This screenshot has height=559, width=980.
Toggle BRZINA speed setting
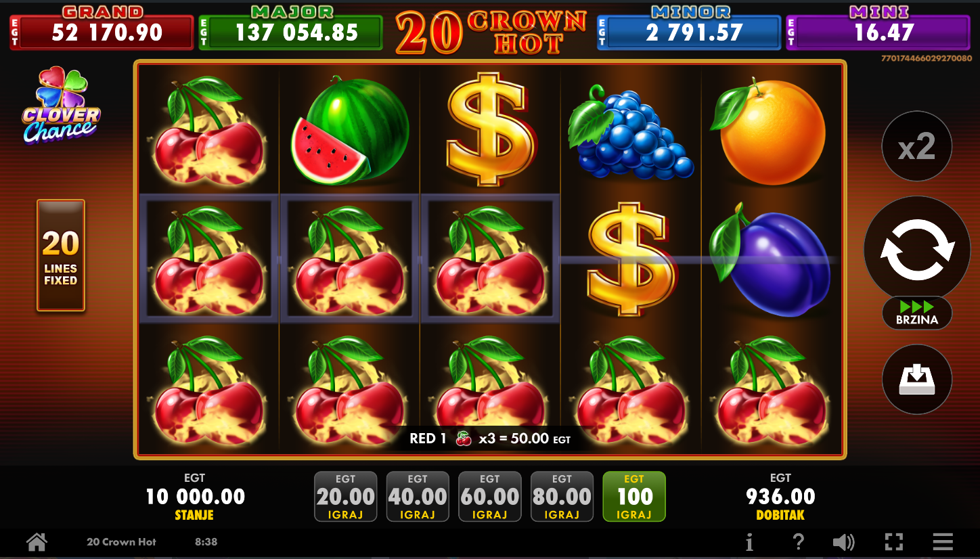[x=917, y=313]
